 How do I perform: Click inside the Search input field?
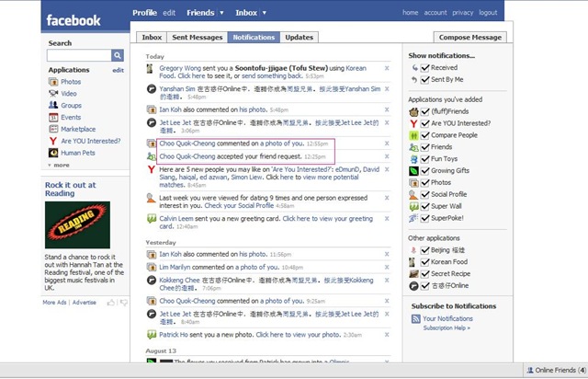79,55
